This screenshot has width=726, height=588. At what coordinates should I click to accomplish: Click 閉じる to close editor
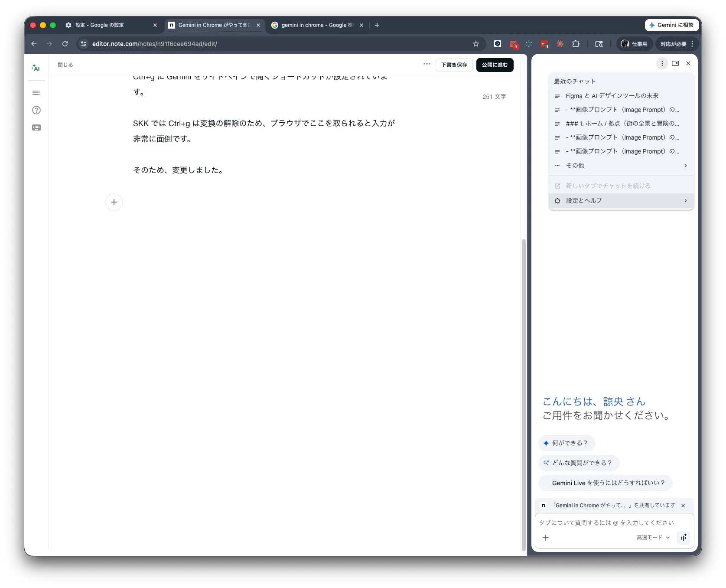pyautogui.click(x=65, y=65)
